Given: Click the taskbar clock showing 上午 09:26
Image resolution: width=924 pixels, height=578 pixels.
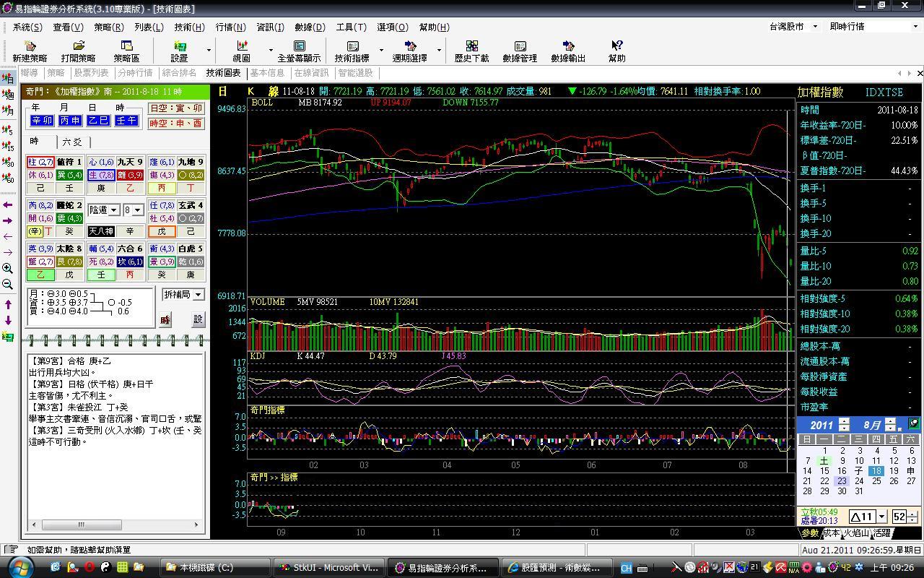Looking at the screenshot, I should pos(894,567).
